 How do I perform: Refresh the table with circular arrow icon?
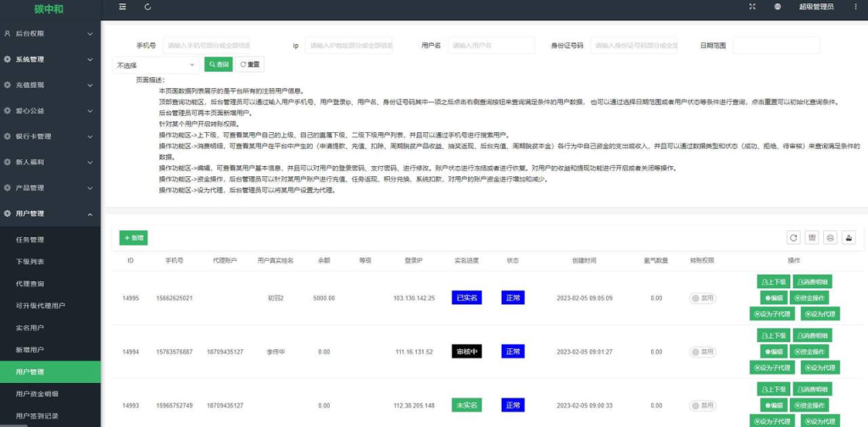pos(793,238)
